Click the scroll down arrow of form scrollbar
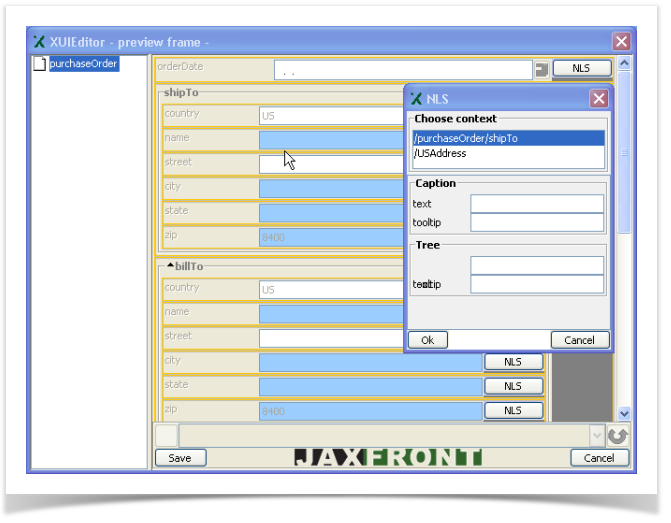The width and height of the screenshot is (671, 523). click(x=624, y=413)
